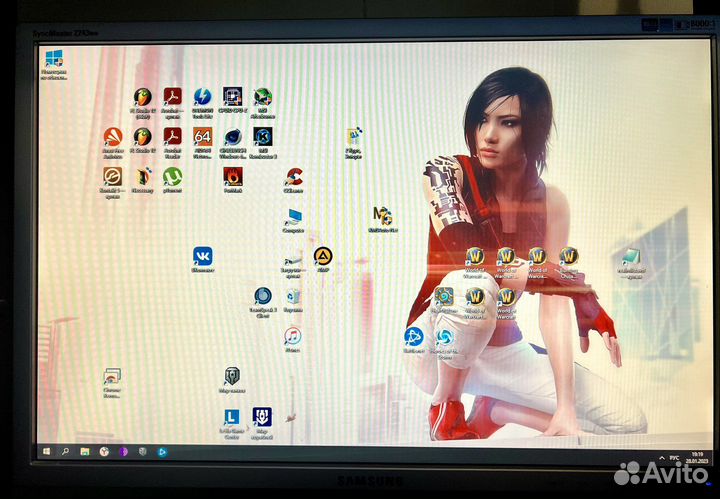Open File Explorer from the taskbar
The image size is (720, 499).
click(x=84, y=452)
